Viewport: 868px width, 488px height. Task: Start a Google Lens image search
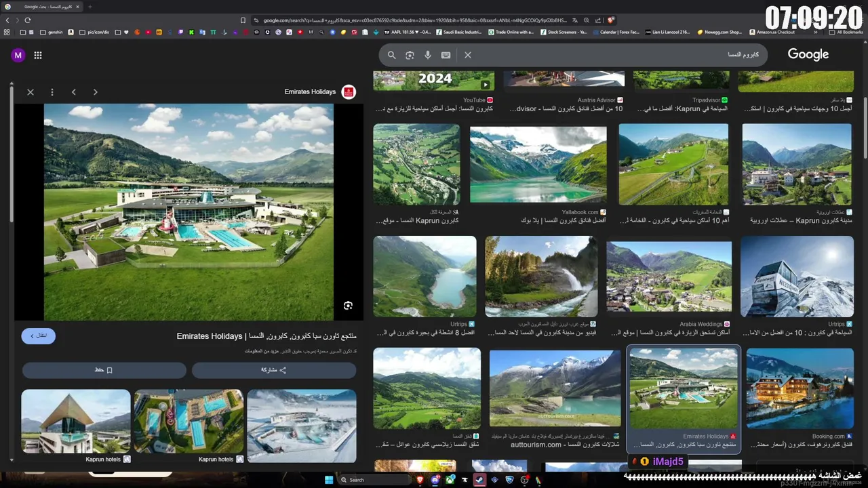[x=410, y=55]
